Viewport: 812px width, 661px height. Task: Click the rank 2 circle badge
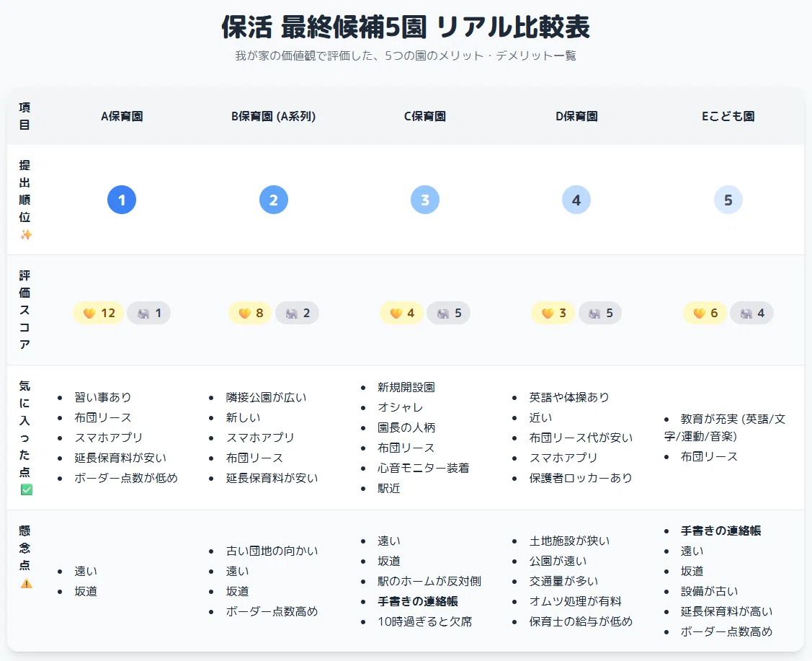(x=274, y=200)
